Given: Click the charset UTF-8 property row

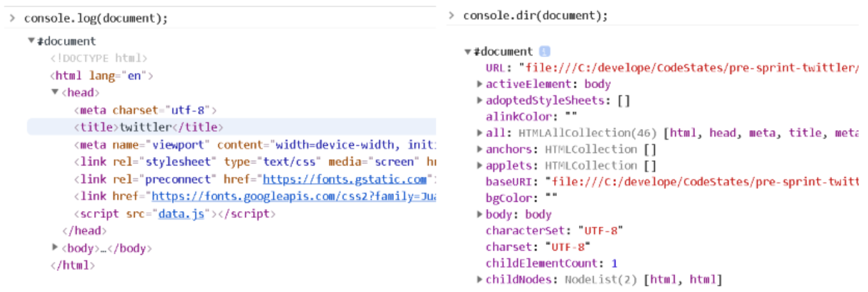Looking at the screenshot, I should click(538, 247).
